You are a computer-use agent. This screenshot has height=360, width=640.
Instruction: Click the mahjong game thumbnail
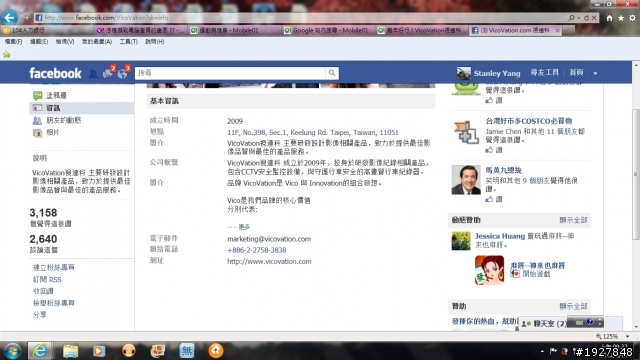pos(489,270)
